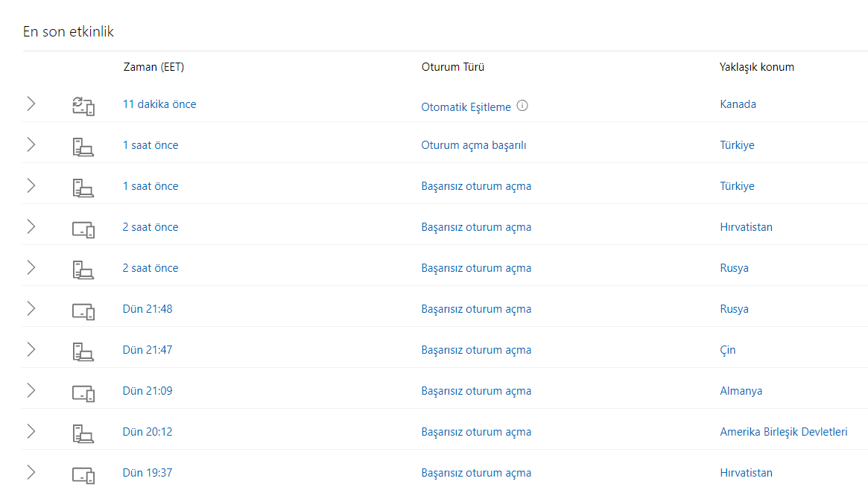This screenshot has height=490, width=868.
Task: Click the Zaman (EET) column header
Action: pos(153,67)
